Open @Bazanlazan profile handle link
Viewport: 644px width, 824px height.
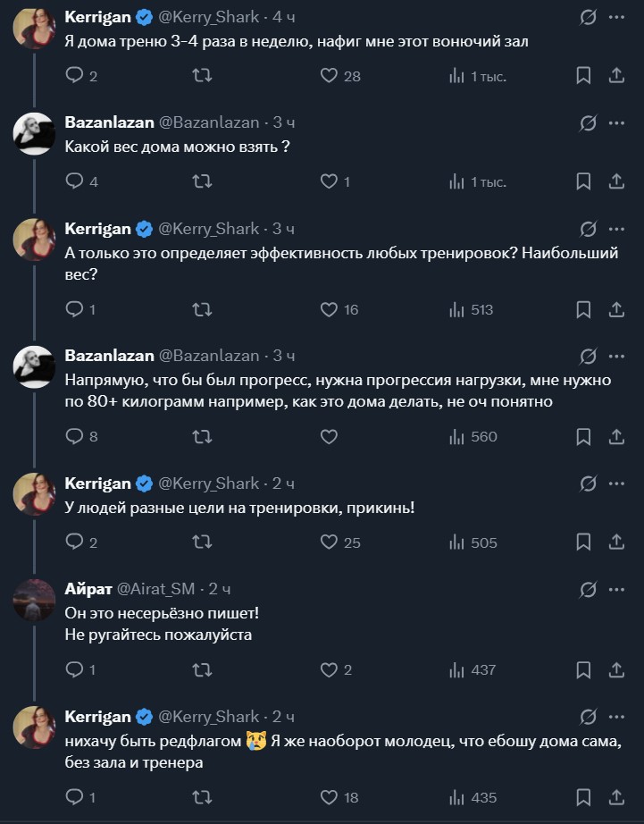click(208, 122)
